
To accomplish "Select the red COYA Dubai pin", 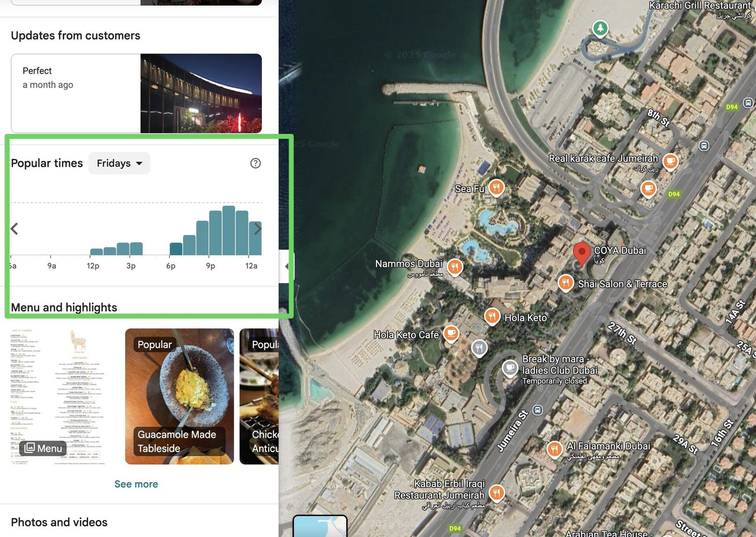I will click(x=581, y=252).
